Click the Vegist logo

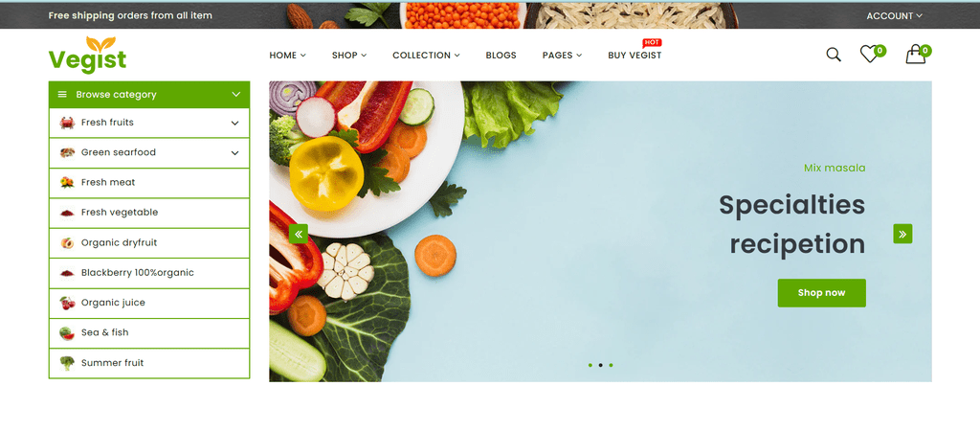(x=87, y=55)
